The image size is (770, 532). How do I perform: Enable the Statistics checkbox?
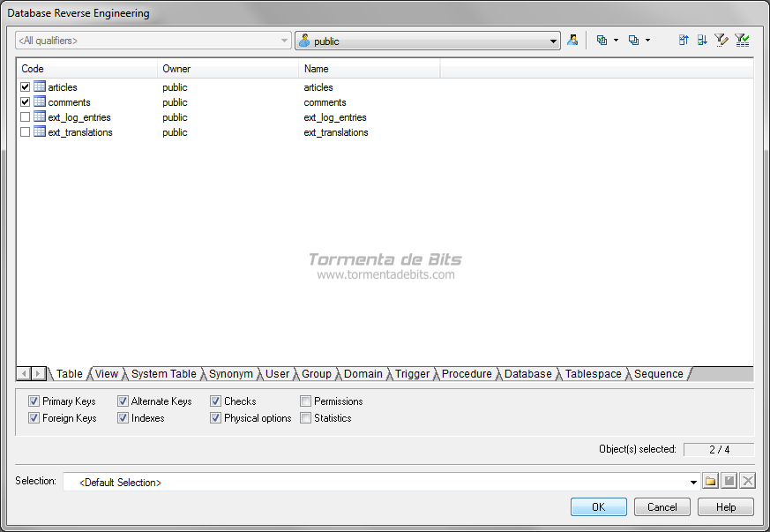(x=305, y=418)
